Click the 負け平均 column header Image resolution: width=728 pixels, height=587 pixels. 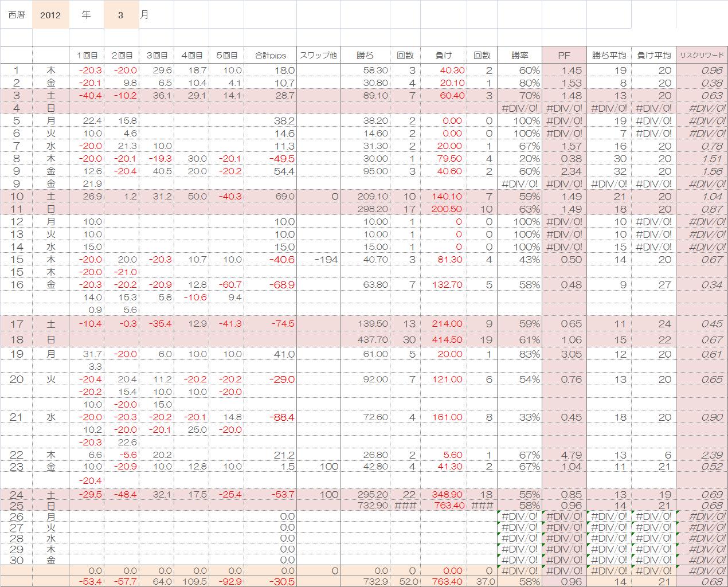(653, 56)
